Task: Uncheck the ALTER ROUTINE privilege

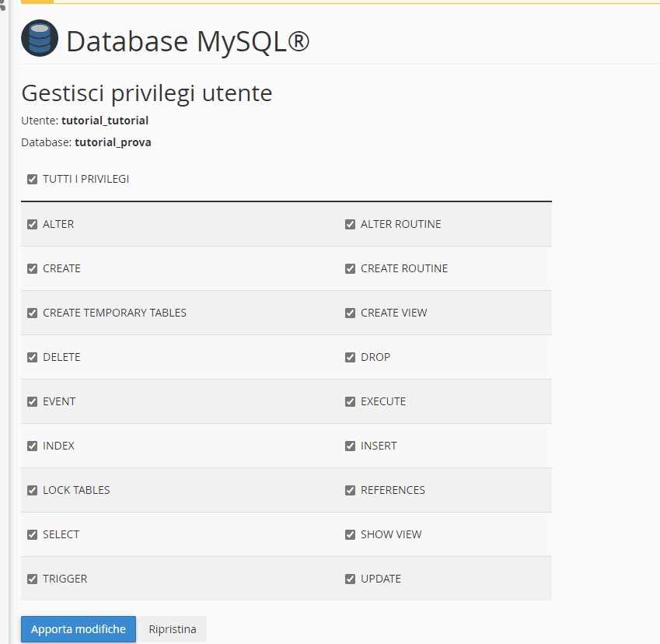Action: coord(350,225)
